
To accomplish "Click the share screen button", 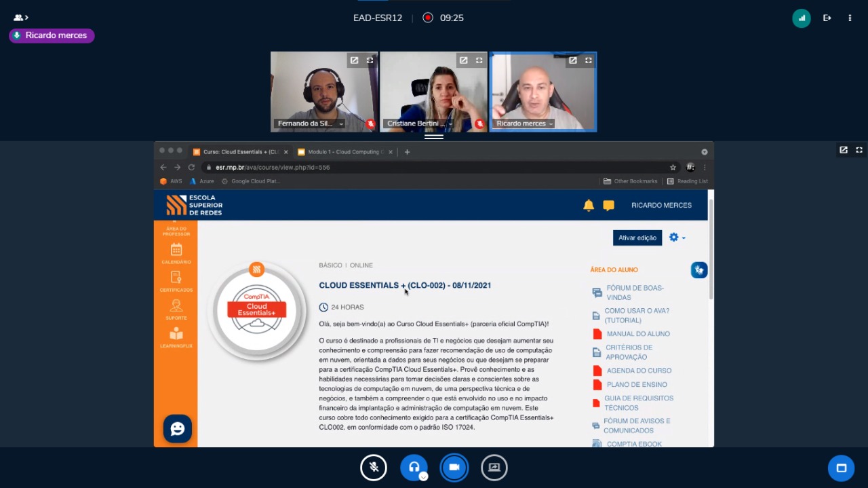I will pyautogui.click(x=494, y=468).
